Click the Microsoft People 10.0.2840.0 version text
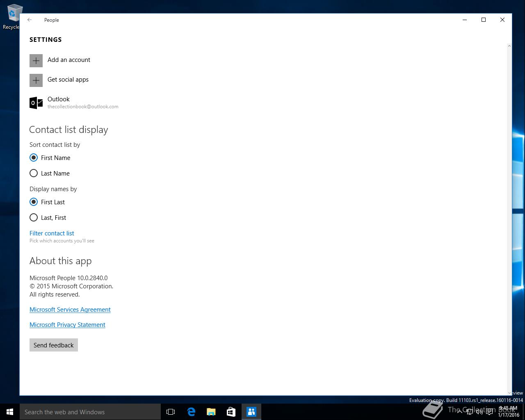Image resolution: width=525 pixels, height=420 pixels. pyautogui.click(x=68, y=278)
